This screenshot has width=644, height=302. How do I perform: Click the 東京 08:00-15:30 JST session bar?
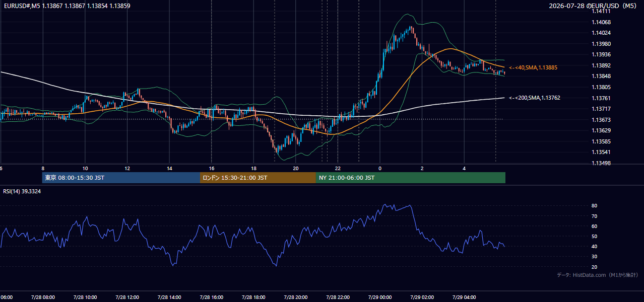pos(121,178)
